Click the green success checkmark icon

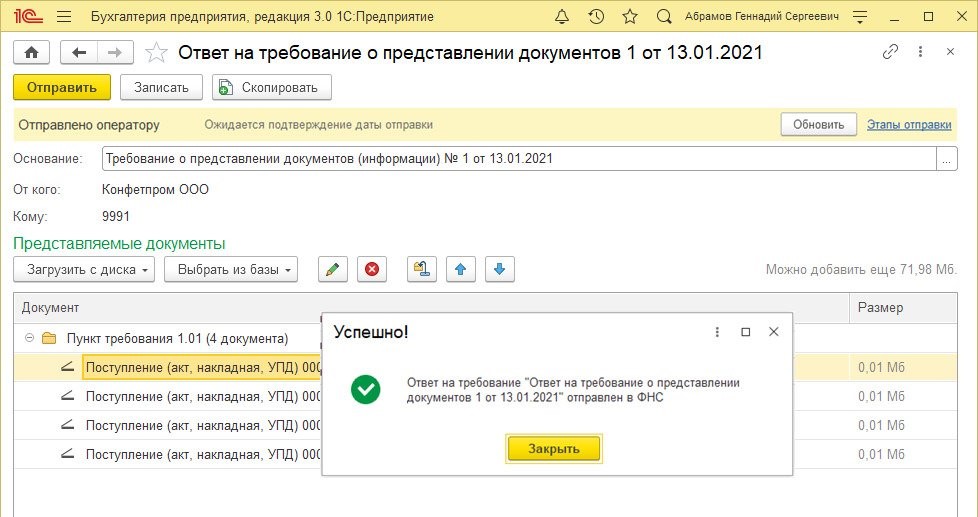pos(366,389)
